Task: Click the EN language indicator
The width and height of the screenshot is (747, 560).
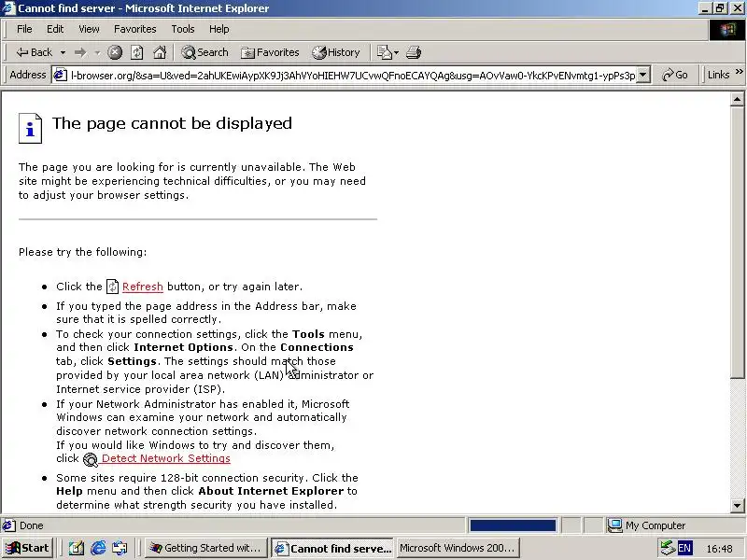Action: [x=684, y=549]
